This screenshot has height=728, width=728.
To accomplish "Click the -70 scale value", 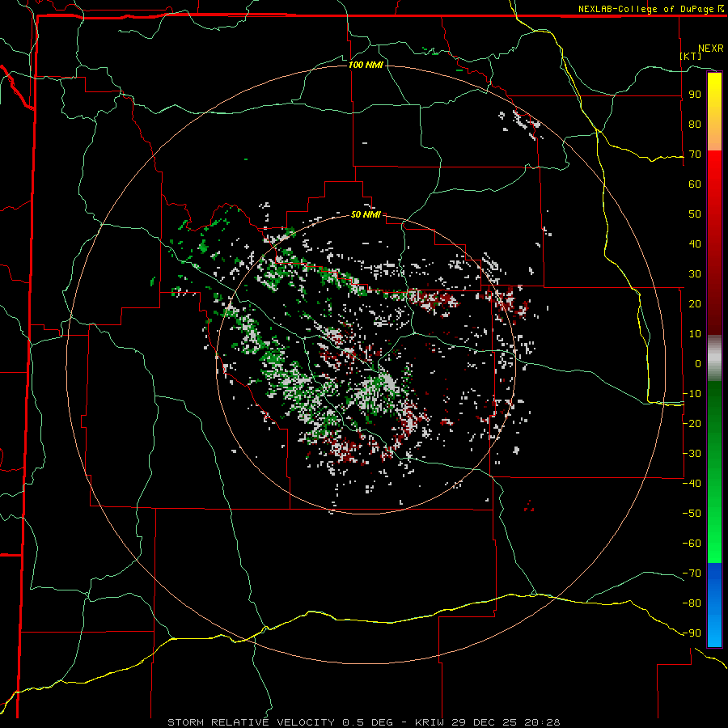I will pyautogui.click(x=692, y=574).
